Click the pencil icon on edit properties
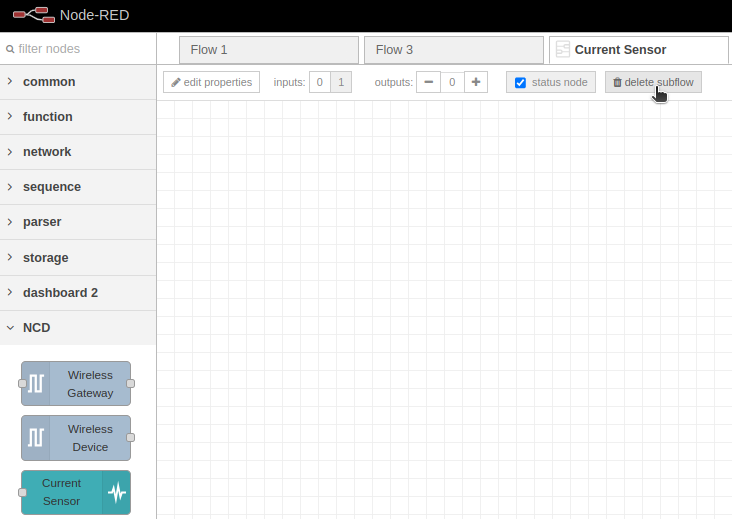The height and width of the screenshot is (519, 732). (x=176, y=83)
